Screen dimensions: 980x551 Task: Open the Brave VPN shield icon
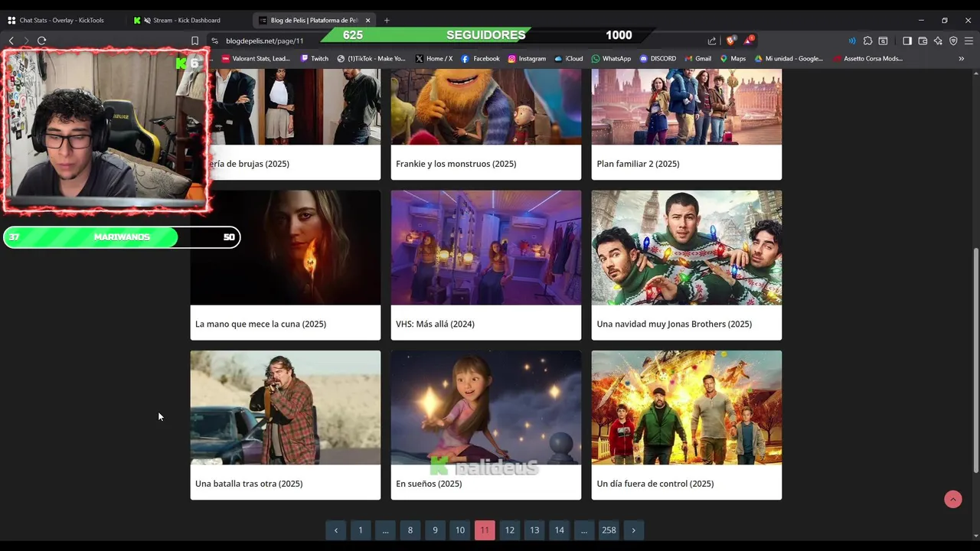point(953,41)
